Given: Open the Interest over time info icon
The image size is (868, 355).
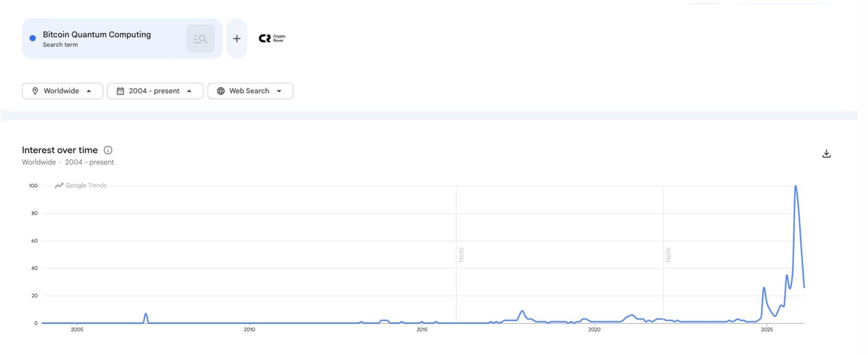Looking at the screenshot, I should (x=108, y=150).
